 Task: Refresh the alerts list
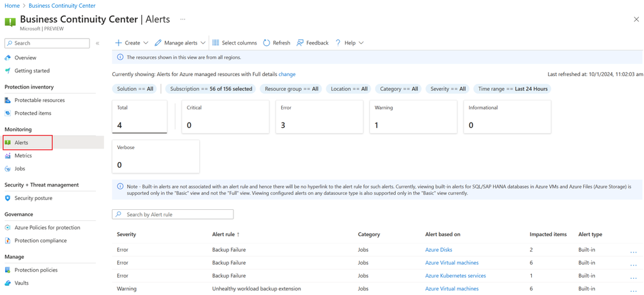[x=277, y=43]
